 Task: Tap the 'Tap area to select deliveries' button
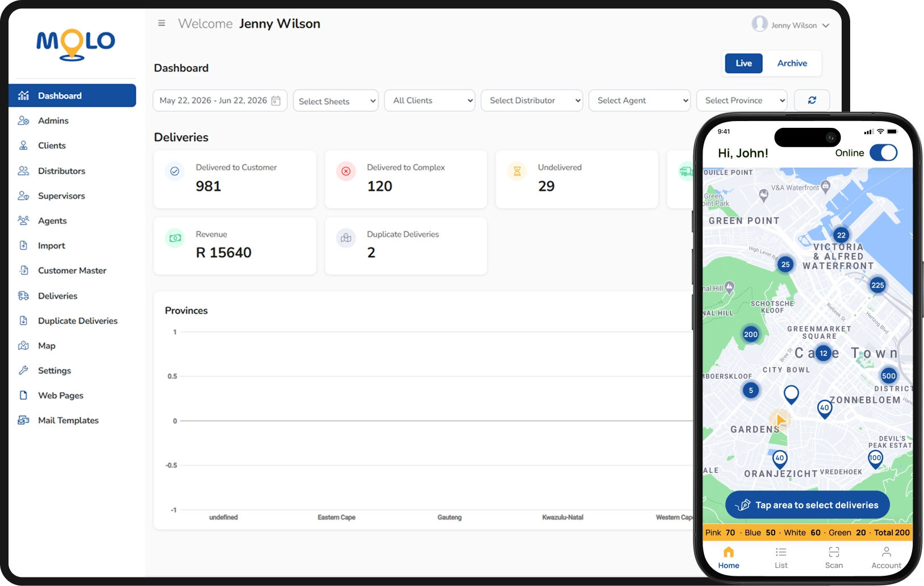point(807,505)
